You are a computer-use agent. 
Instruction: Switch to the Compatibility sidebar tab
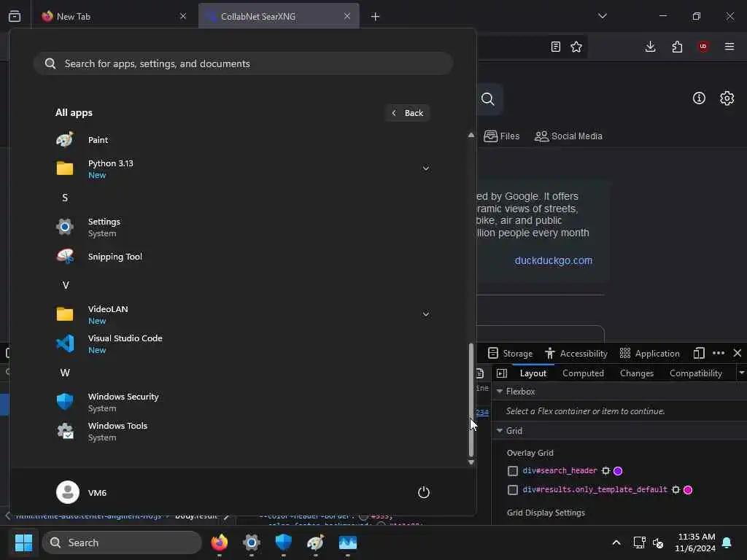[695, 373]
